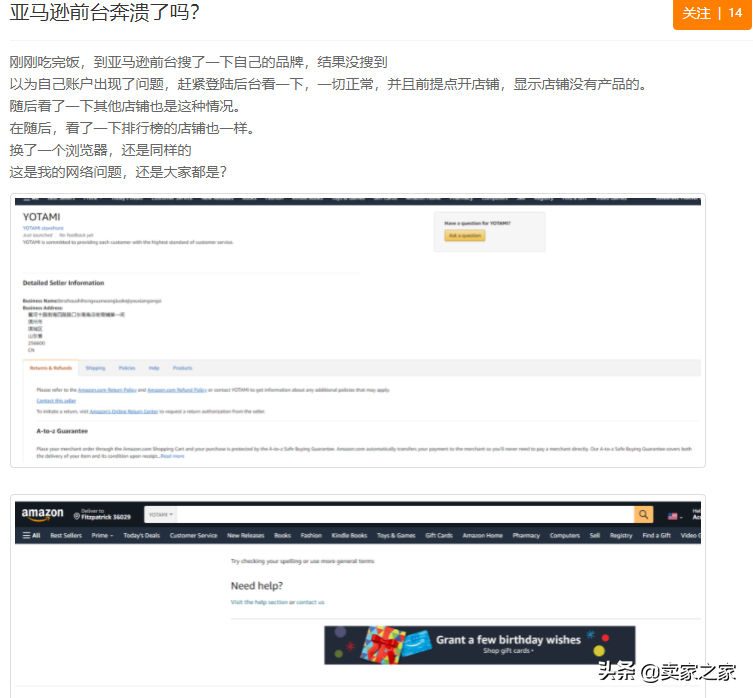Expand the Prime menu dropdown
Viewport: 753px width, 698px height.
pos(102,535)
